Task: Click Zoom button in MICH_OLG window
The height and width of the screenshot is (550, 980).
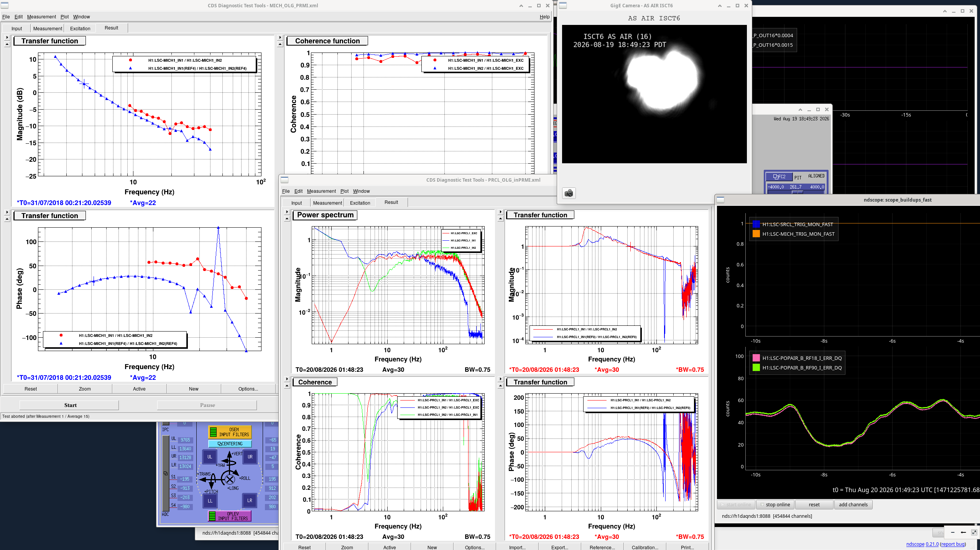Action: tap(85, 389)
